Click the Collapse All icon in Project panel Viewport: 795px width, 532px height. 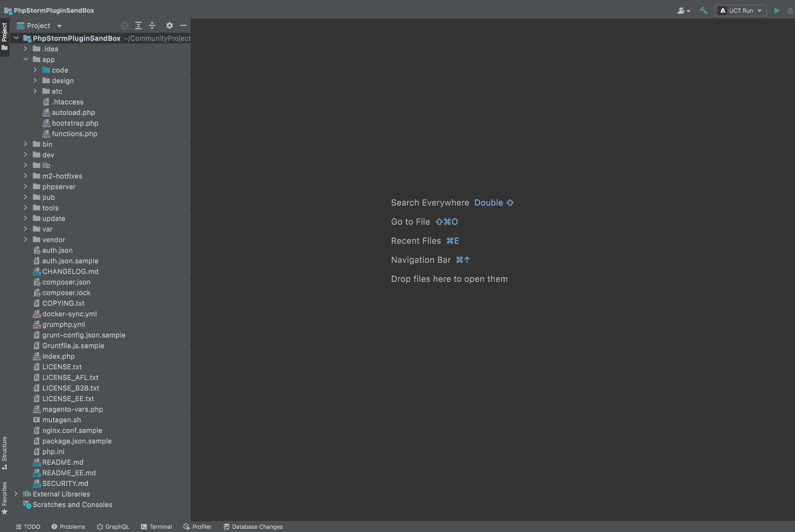click(x=152, y=25)
